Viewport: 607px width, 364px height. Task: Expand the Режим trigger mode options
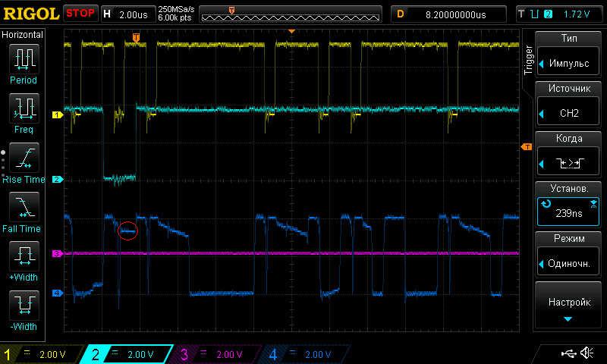(569, 256)
